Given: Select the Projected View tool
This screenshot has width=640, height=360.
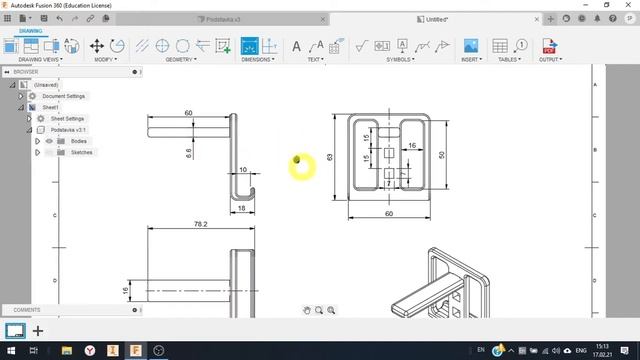Looking at the screenshot, I should click(x=31, y=46).
